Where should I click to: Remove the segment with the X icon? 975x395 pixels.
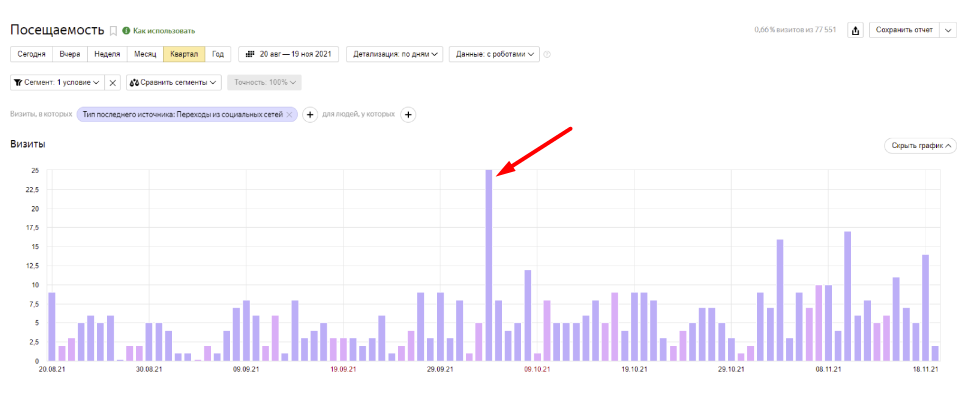(x=113, y=83)
